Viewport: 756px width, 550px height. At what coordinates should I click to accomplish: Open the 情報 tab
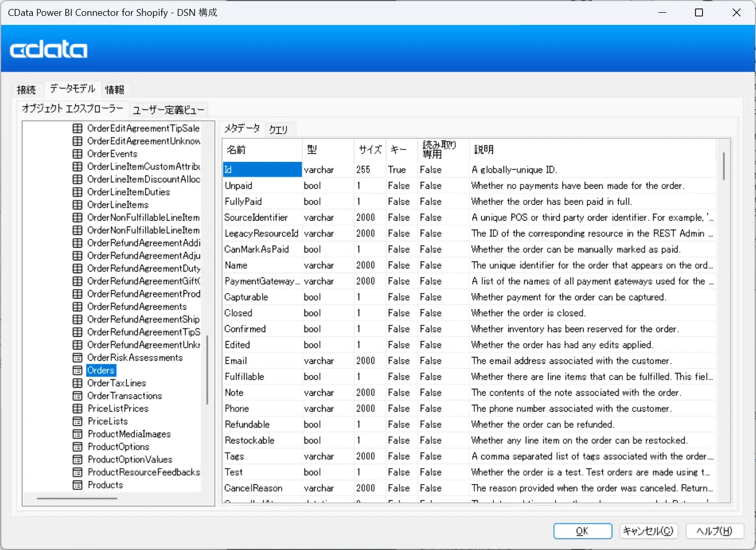point(115,90)
